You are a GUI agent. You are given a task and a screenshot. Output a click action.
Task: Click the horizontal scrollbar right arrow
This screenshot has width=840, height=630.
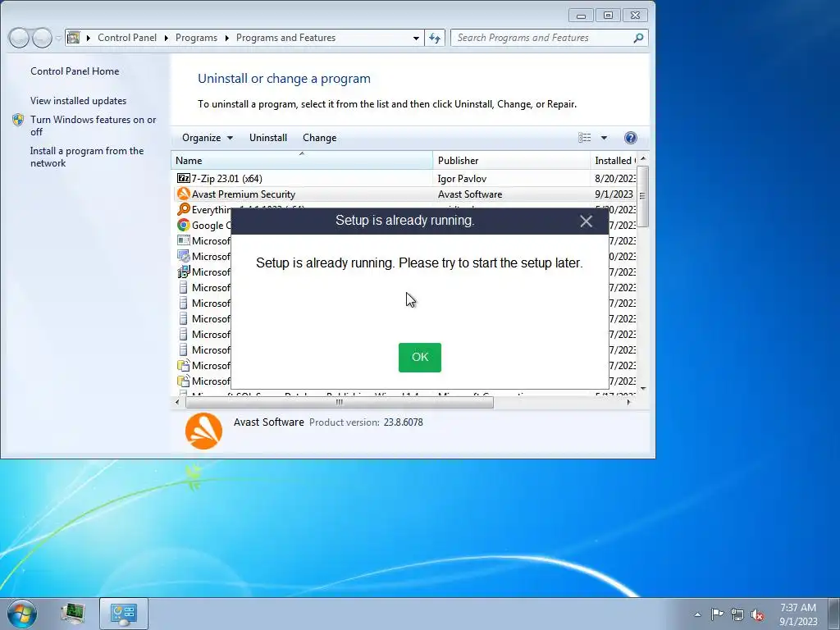[629, 402]
